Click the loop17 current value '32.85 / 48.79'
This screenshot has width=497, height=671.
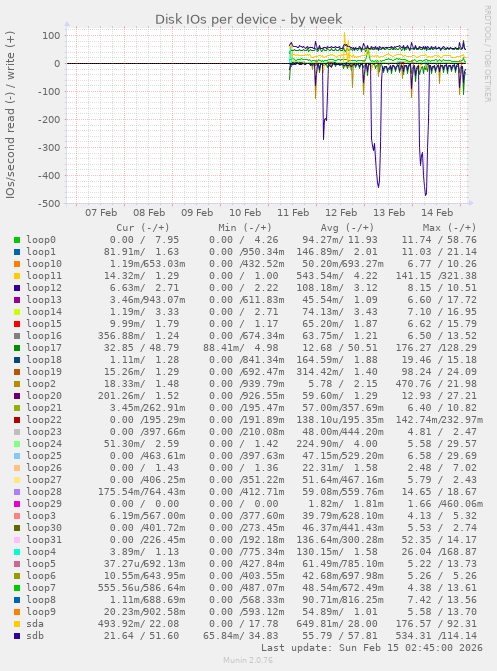pyautogui.click(x=141, y=348)
